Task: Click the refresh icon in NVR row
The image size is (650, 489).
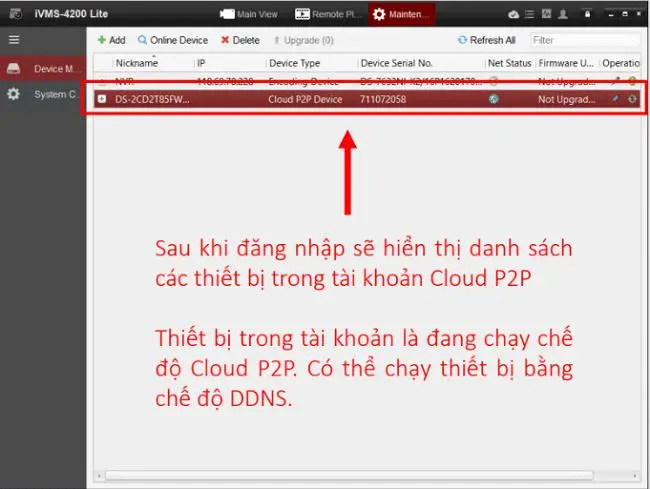Action: coord(632,81)
